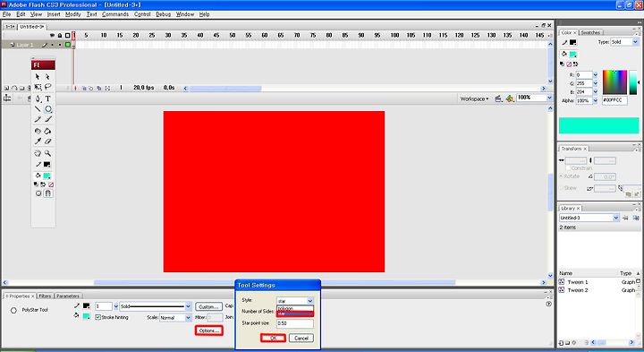This screenshot has width=644, height=352.
Task: Select the Pen tool
Action: click(x=38, y=99)
